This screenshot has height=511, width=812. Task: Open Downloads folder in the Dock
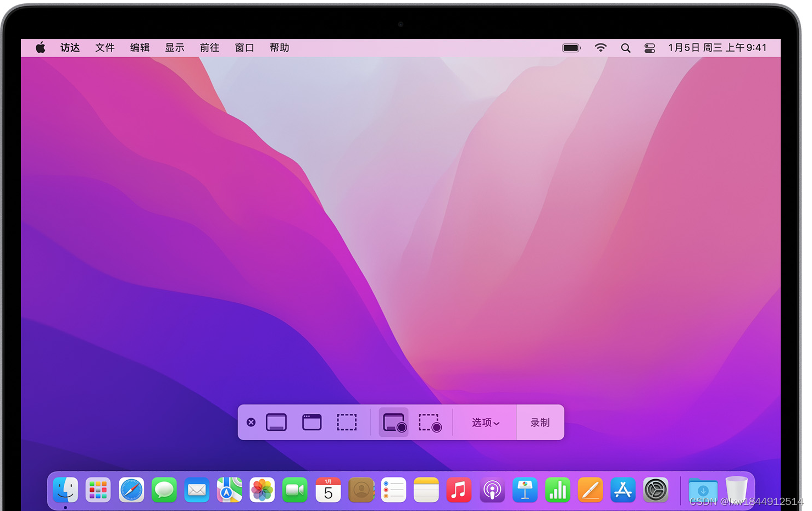point(703,490)
